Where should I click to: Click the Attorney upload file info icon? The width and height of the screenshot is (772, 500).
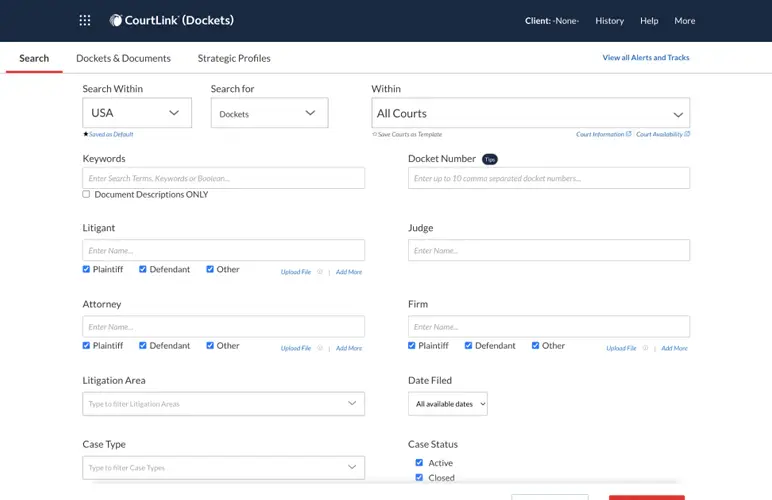[320, 348]
